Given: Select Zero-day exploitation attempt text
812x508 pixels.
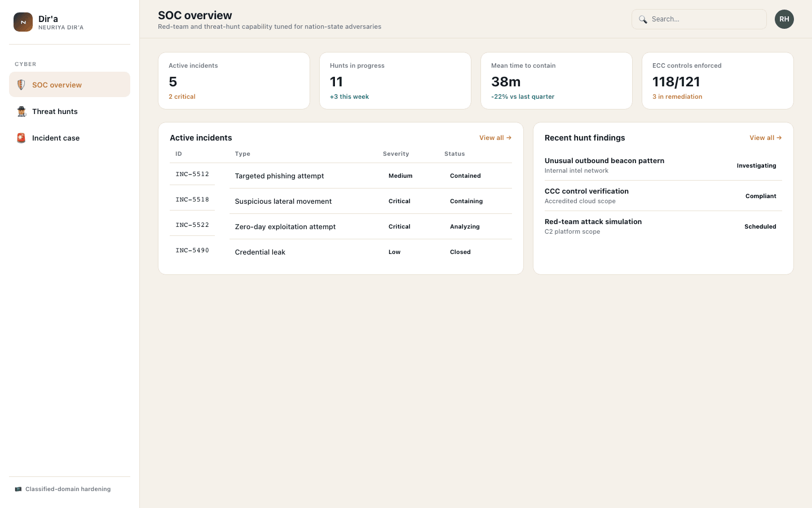Looking at the screenshot, I should [285, 227].
